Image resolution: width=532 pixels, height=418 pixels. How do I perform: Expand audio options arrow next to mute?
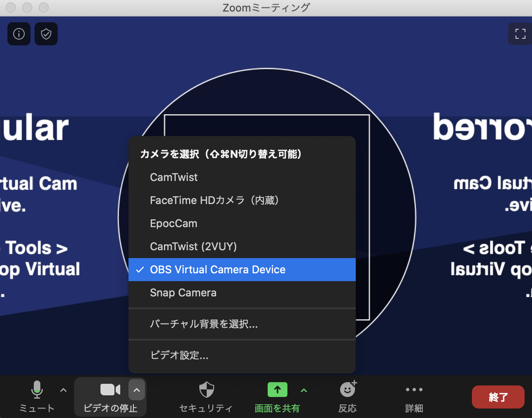63,390
